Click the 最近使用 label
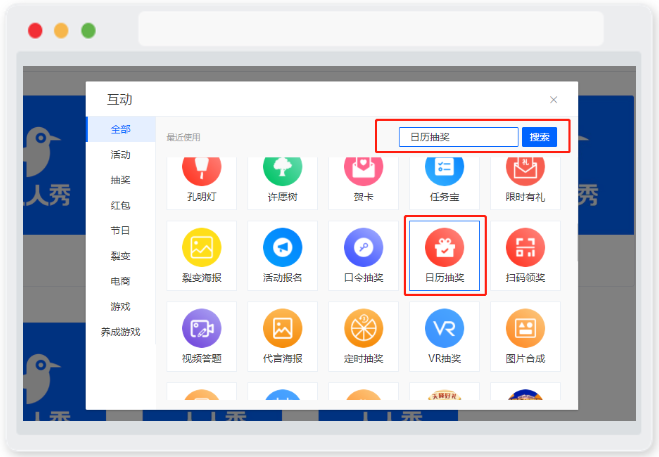This screenshot has height=457, width=659. (x=183, y=137)
